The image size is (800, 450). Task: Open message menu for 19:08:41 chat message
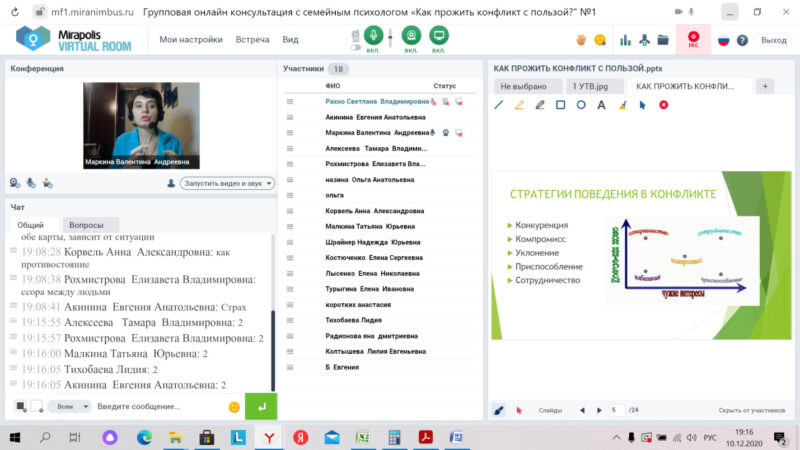(x=13, y=306)
